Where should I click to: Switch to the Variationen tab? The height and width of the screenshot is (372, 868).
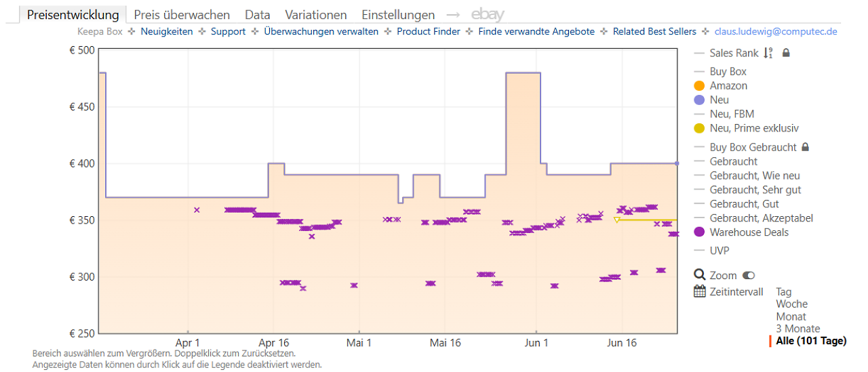click(316, 15)
